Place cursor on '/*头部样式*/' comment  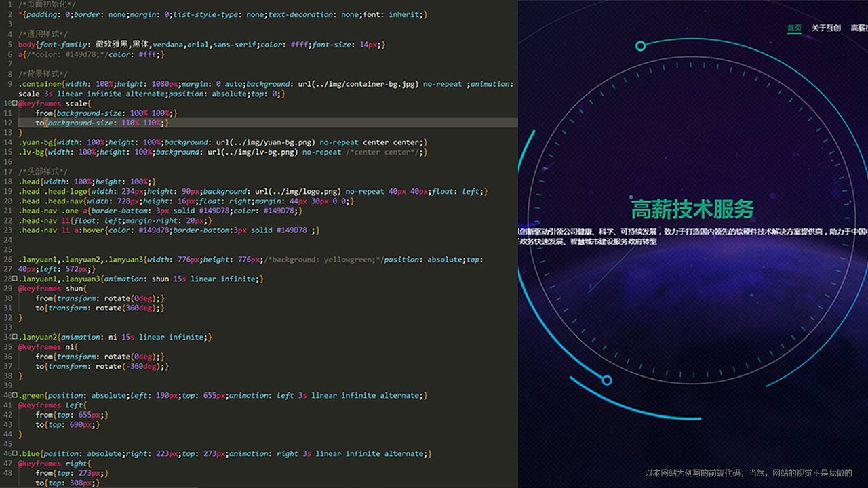pyautogui.click(x=43, y=171)
